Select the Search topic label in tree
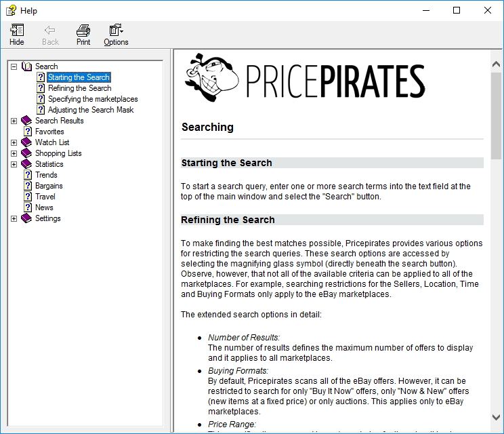Image resolution: width=504 pixels, height=434 pixels. (47, 66)
